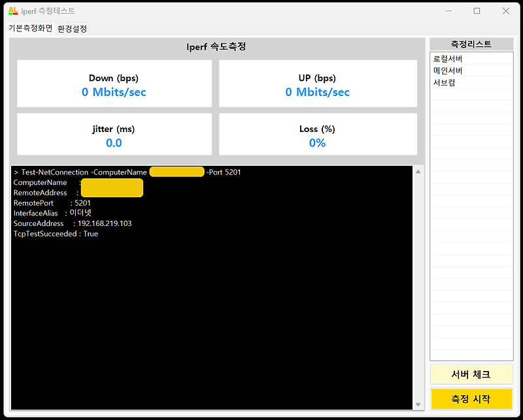Click the 측정리스트 panel header

click(471, 44)
